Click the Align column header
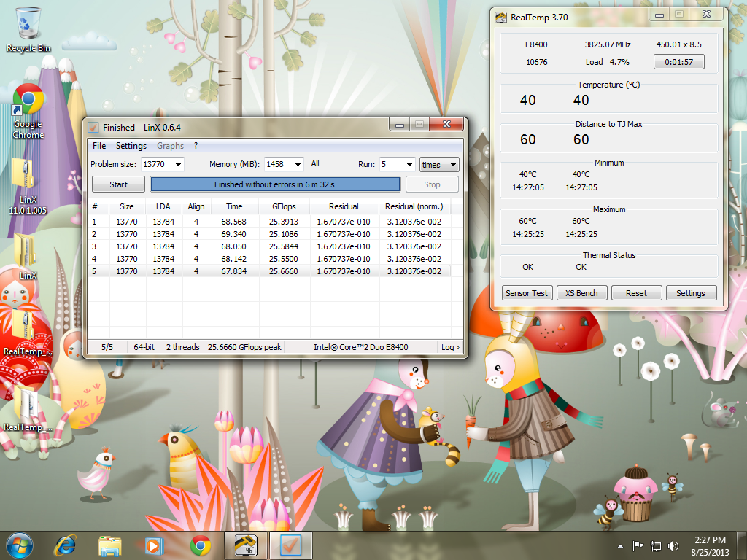 196,206
